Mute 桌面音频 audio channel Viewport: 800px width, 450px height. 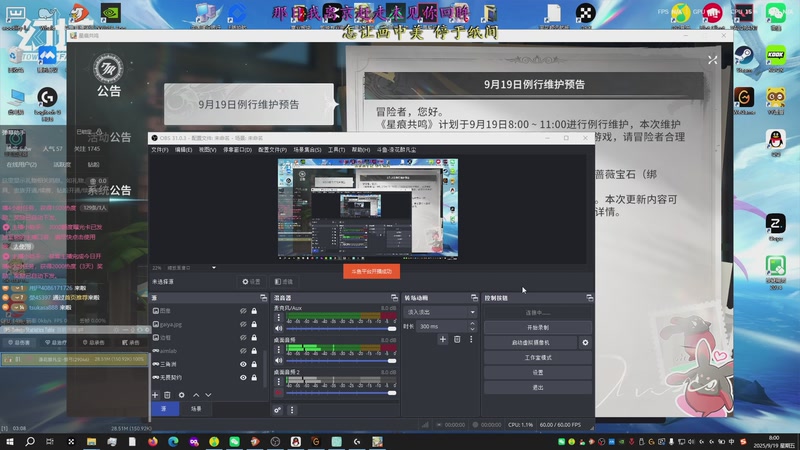click(279, 361)
